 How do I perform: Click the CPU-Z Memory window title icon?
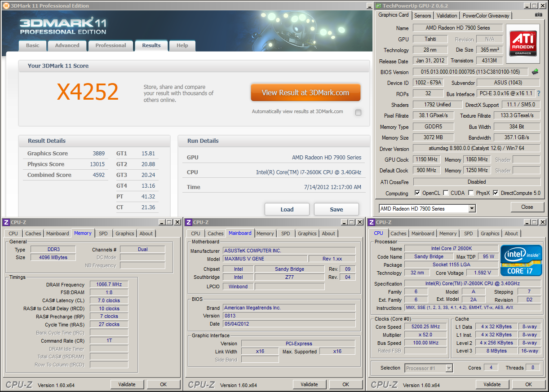[x=6, y=222]
